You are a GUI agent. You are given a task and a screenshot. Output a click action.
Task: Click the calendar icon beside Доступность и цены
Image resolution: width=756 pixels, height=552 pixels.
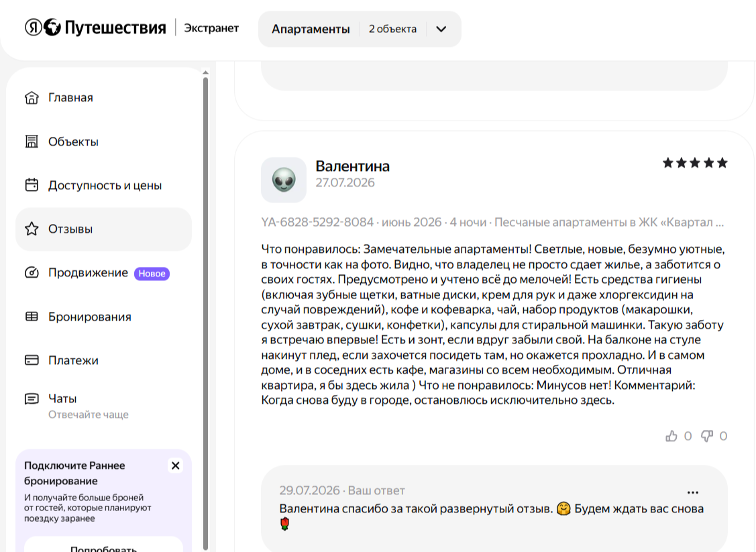(32, 185)
